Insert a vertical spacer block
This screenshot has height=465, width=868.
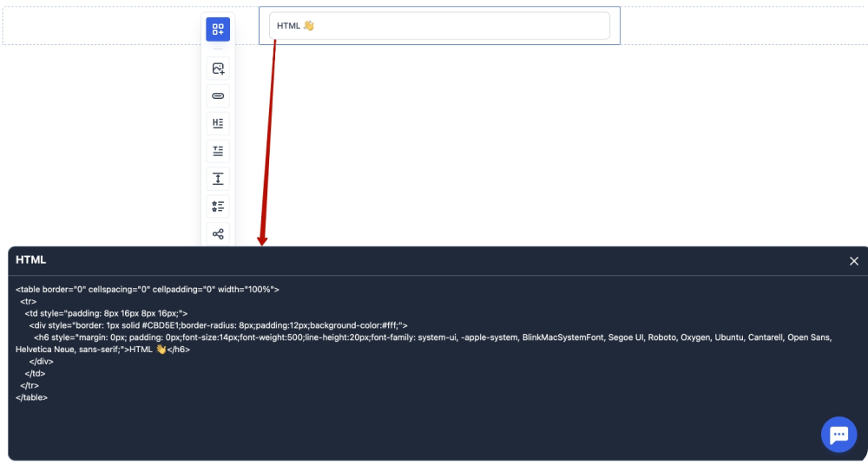[218, 179]
